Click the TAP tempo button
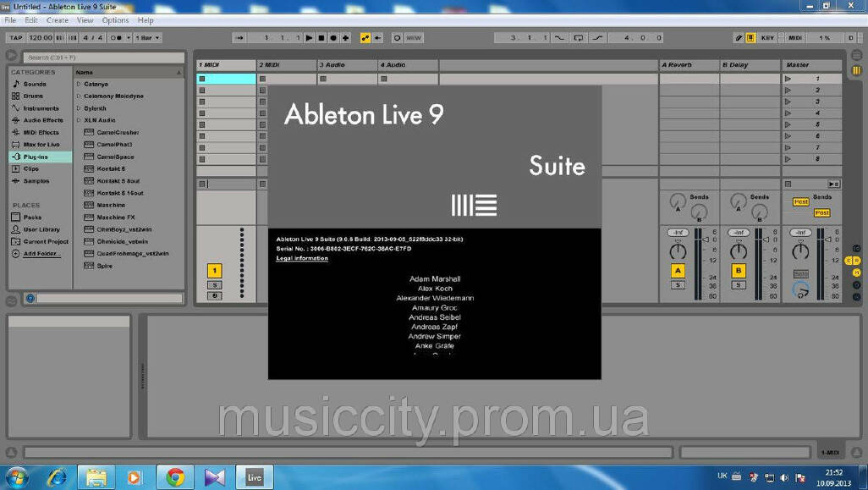Image resolution: width=868 pixels, height=490 pixels. [x=16, y=37]
